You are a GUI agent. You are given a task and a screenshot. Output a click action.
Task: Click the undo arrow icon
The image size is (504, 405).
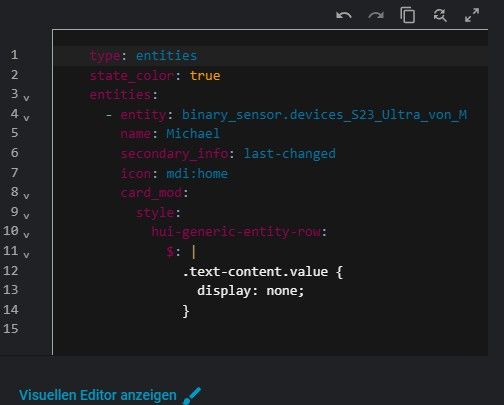[x=344, y=16]
